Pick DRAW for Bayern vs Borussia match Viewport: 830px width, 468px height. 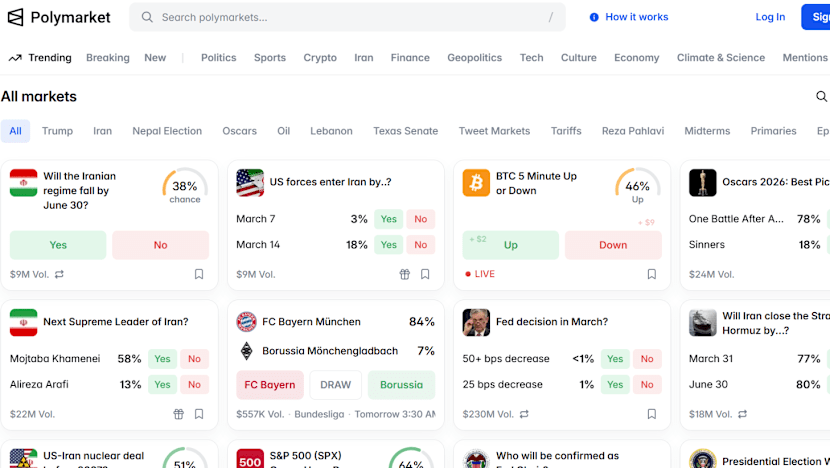(x=335, y=385)
